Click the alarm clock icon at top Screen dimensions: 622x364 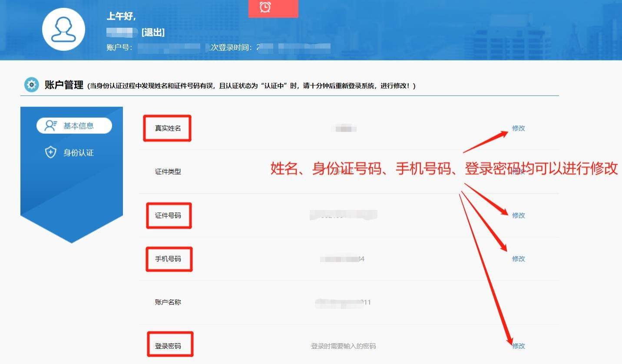[x=265, y=7]
